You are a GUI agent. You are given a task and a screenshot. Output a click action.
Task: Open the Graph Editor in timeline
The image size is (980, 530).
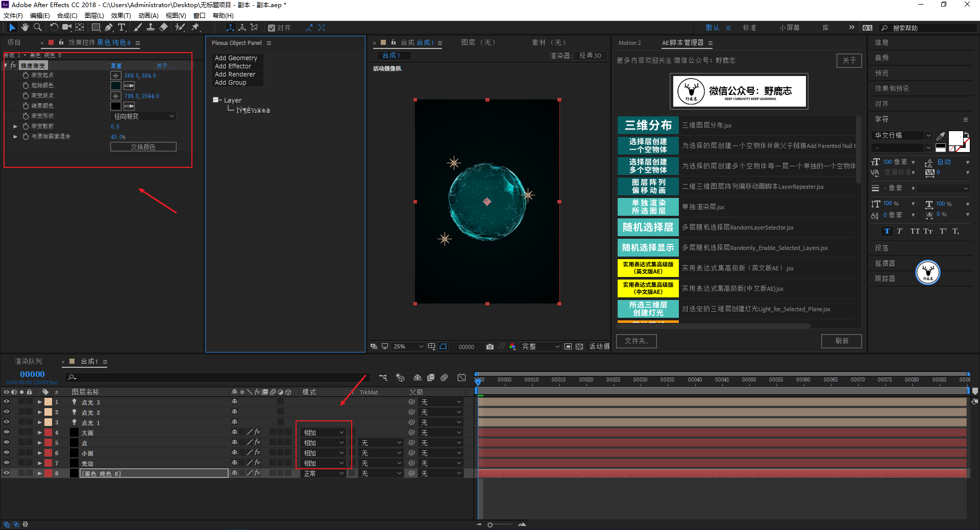461,377
